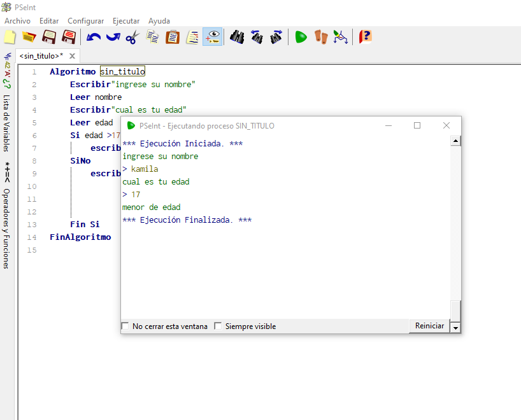Run the algorithm with the green play icon

(301, 37)
